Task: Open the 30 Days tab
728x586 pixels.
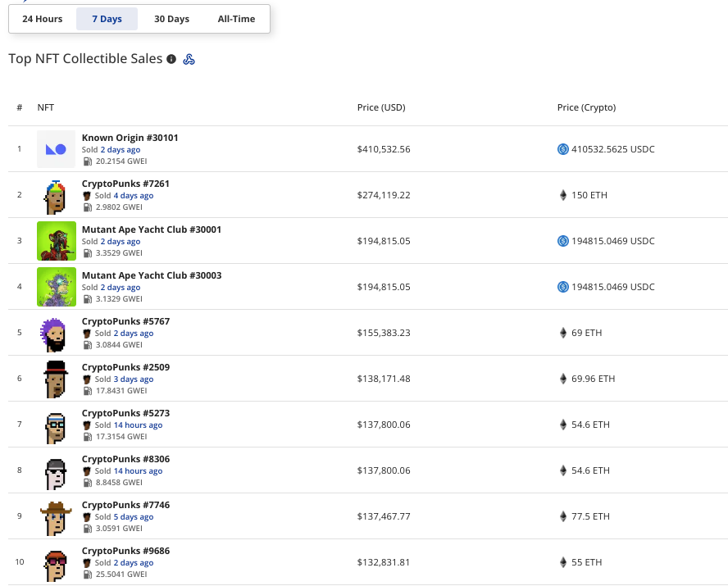Action: pyautogui.click(x=172, y=19)
